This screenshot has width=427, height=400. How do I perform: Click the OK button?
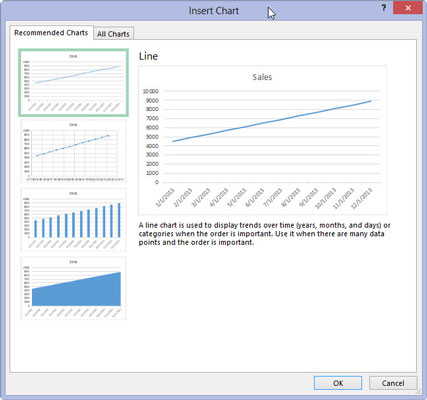[x=338, y=383]
